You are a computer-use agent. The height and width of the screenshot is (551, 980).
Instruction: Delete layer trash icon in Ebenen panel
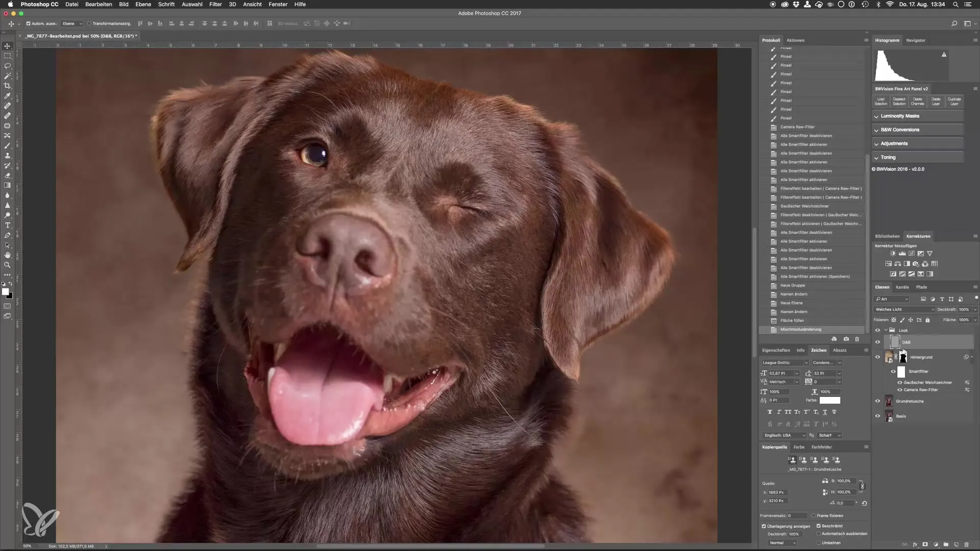pos(966,545)
